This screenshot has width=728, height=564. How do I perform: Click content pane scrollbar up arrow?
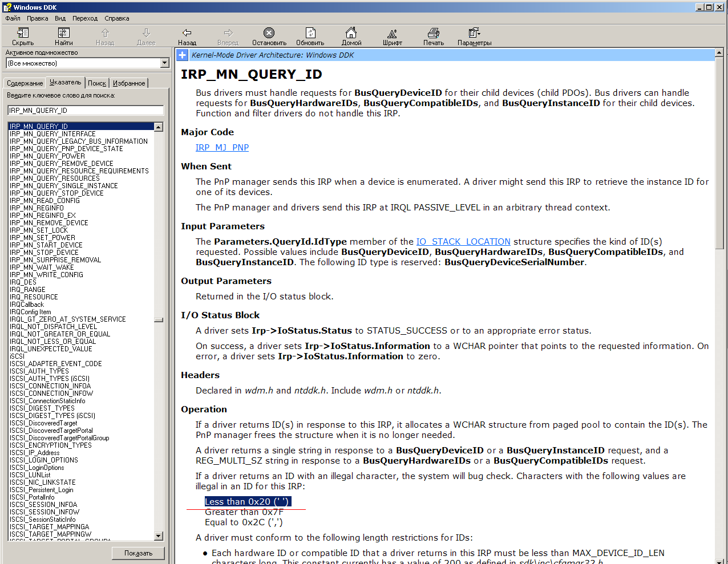[x=720, y=54]
